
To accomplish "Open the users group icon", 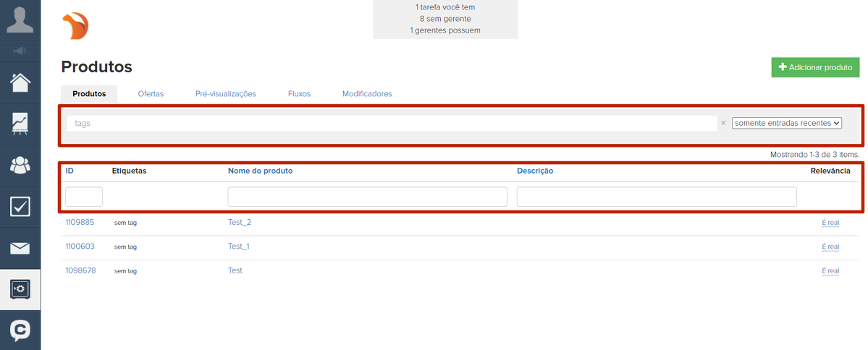I will click(x=20, y=165).
